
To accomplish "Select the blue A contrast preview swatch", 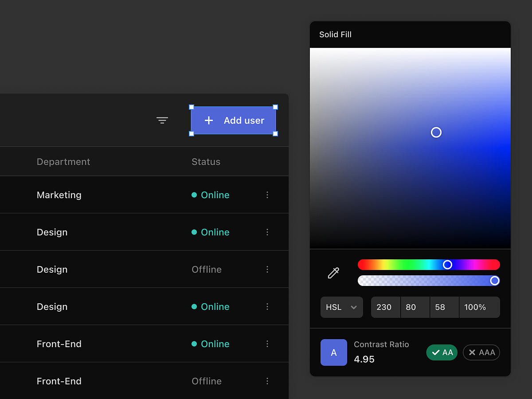I will (334, 352).
